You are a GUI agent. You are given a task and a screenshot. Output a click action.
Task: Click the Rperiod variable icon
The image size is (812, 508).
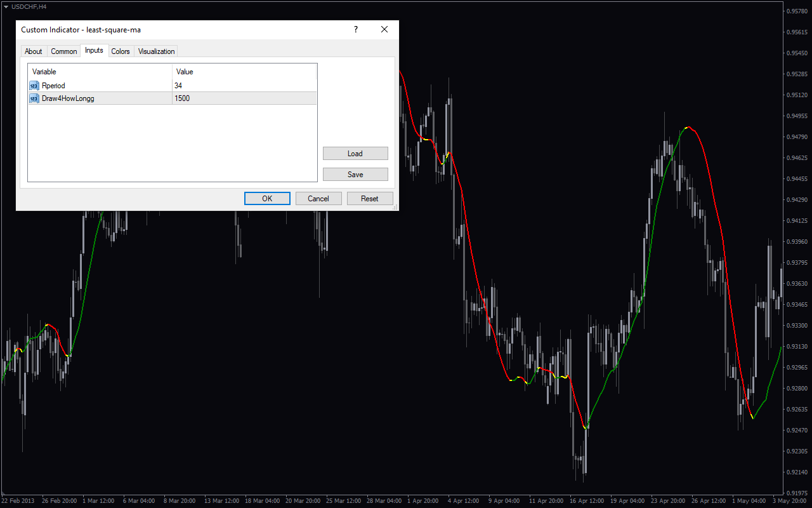34,86
